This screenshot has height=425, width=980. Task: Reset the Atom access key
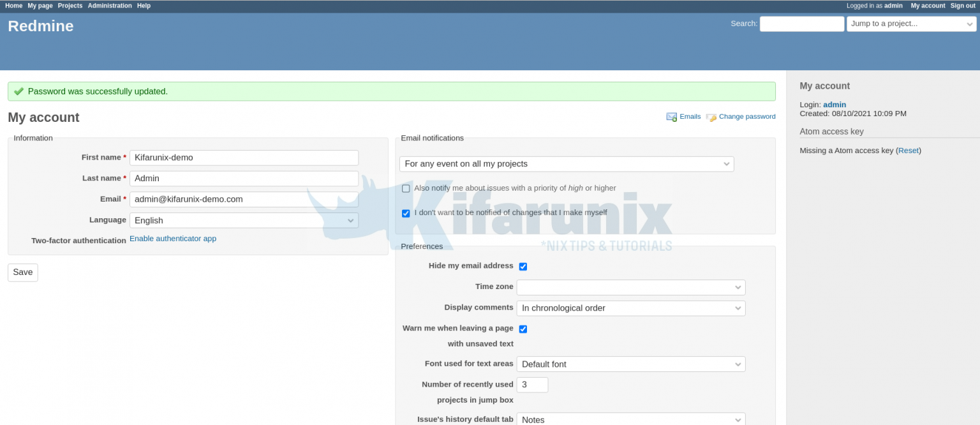point(908,150)
